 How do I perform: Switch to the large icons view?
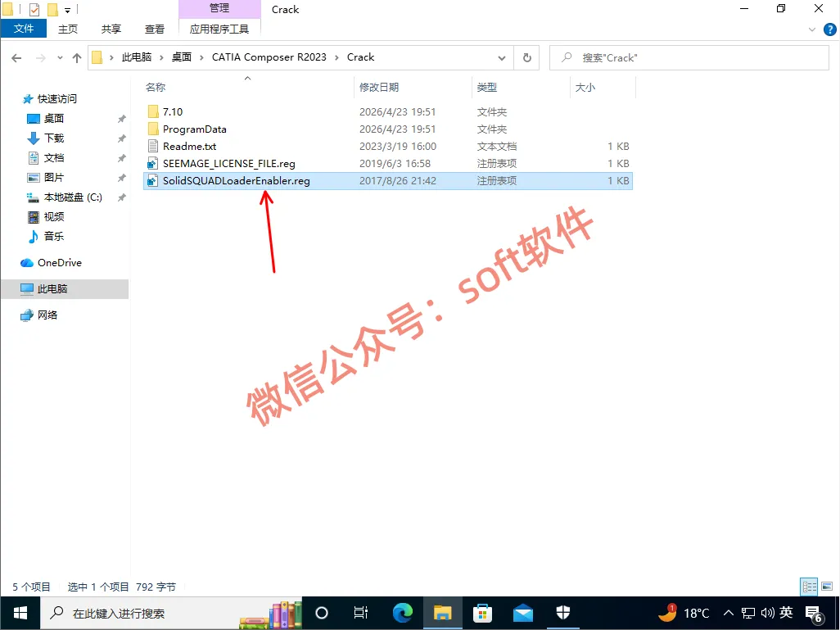827,587
